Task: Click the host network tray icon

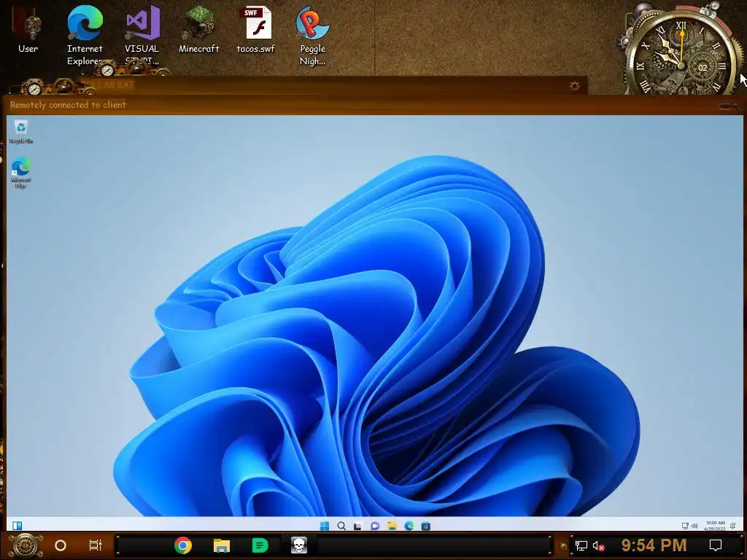Action: pos(581,545)
